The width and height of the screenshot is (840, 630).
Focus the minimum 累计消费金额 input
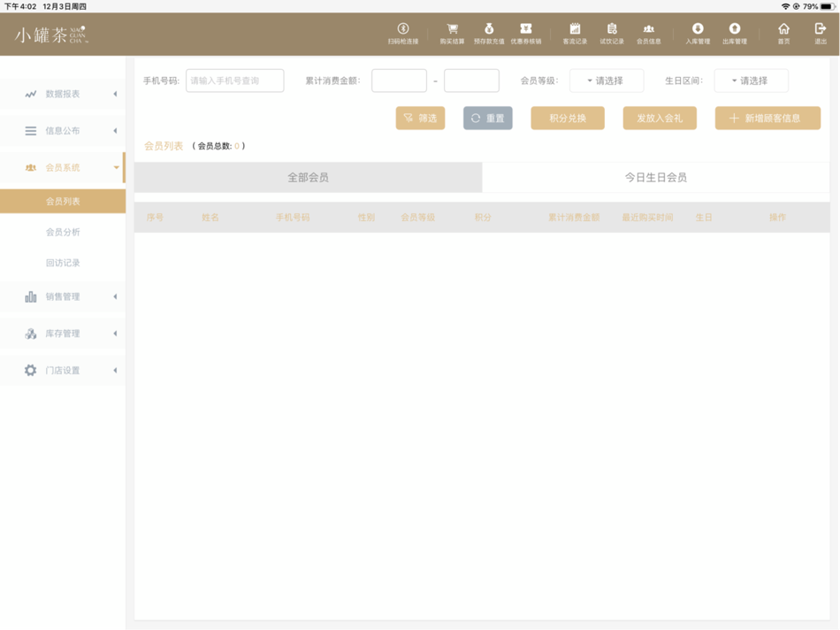(399, 81)
